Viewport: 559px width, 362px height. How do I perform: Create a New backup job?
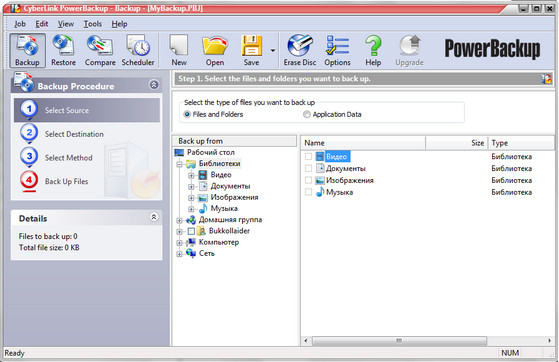tap(179, 50)
